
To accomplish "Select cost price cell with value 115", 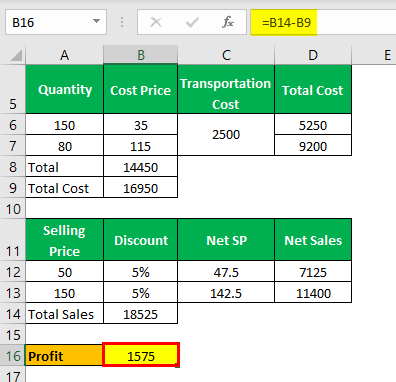I will [x=140, y=146].
